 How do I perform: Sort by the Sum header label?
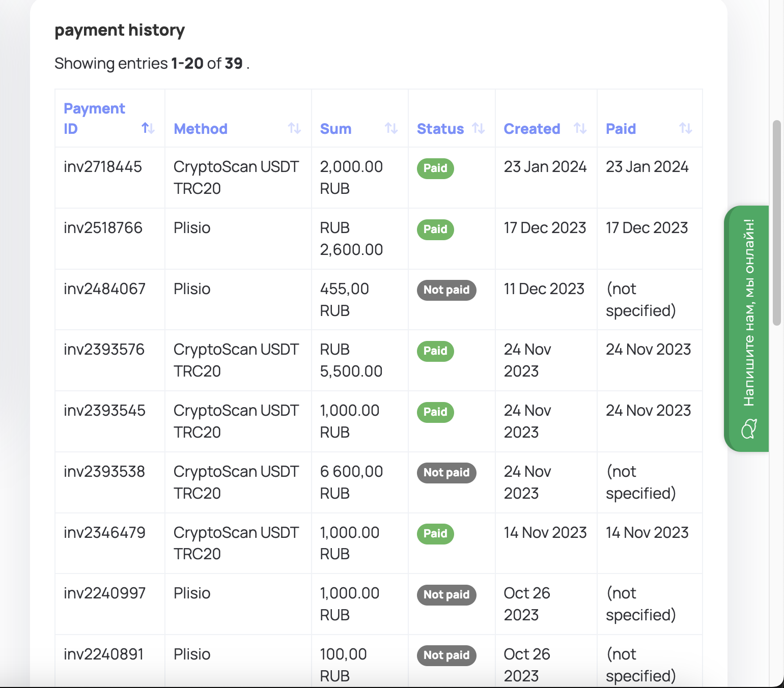(x=335, y=129)
